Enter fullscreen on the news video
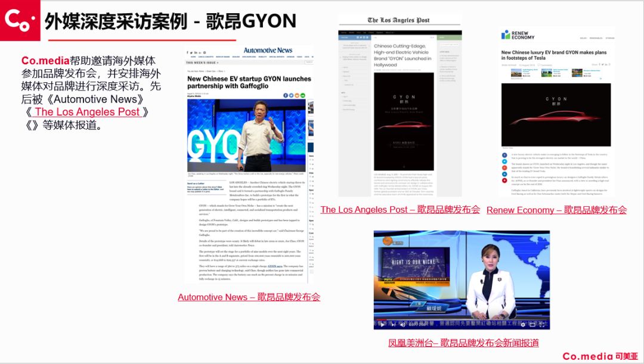Image resolution: width=644 pixels, height=364 pixels. (542, 325)
